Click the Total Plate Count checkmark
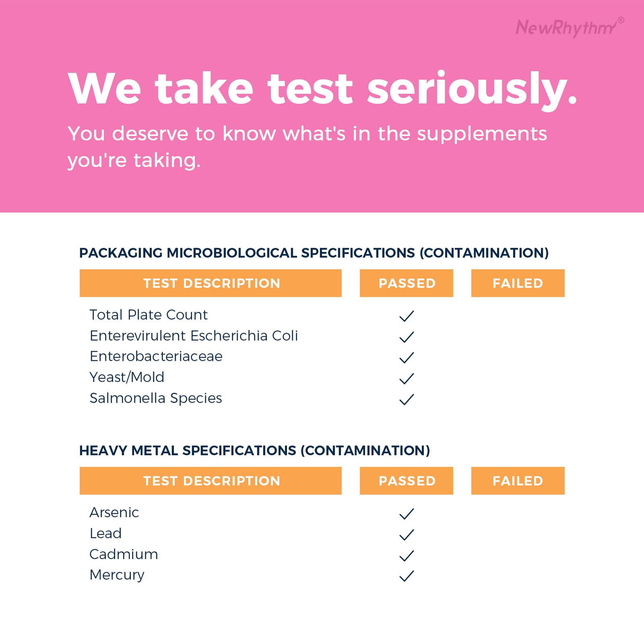Screen dimensions: 644x644 406,316
